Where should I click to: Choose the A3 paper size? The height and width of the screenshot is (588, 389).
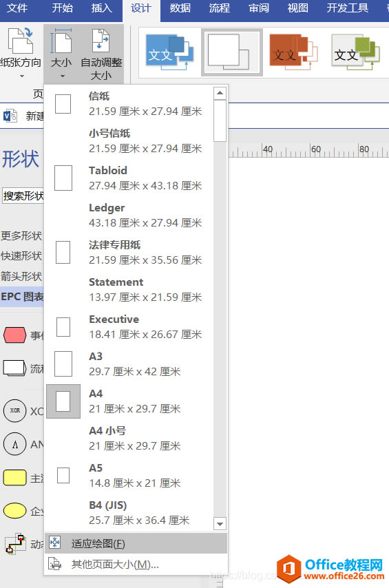pyautogui.click(x=136, y=364)
